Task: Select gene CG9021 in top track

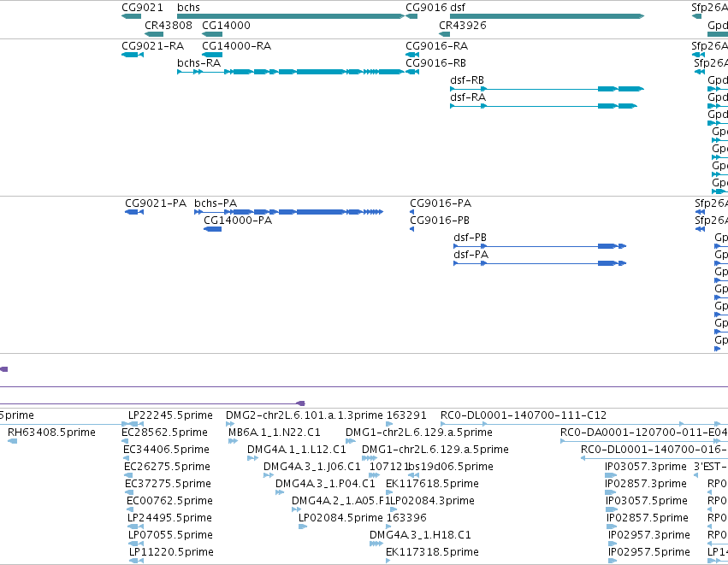Action: [x=131, y=16]
